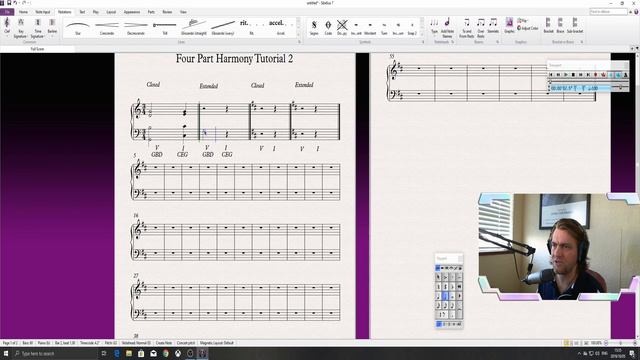This screenshot has width=640, height=360.
Task: Switch to the Layout ribbon tab
Action: click(111, 12)
